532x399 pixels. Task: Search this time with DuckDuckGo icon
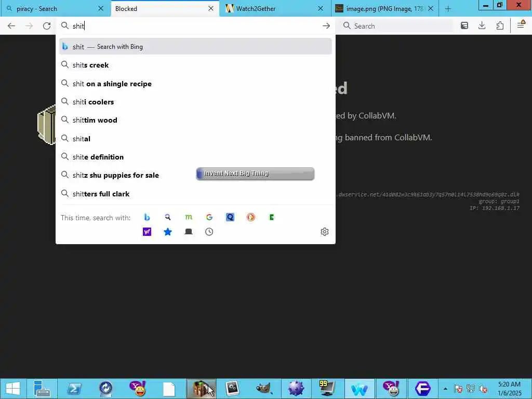(251, 217)
